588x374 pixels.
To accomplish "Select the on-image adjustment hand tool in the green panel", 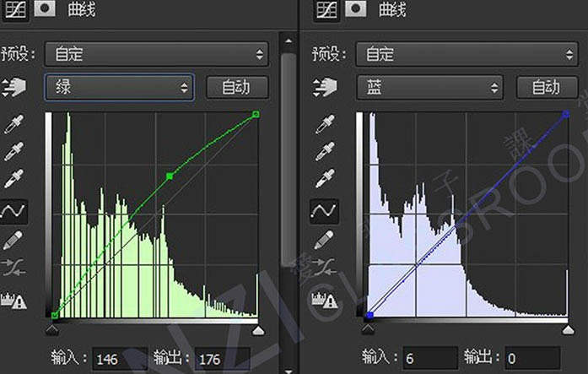I will point(13,88).
